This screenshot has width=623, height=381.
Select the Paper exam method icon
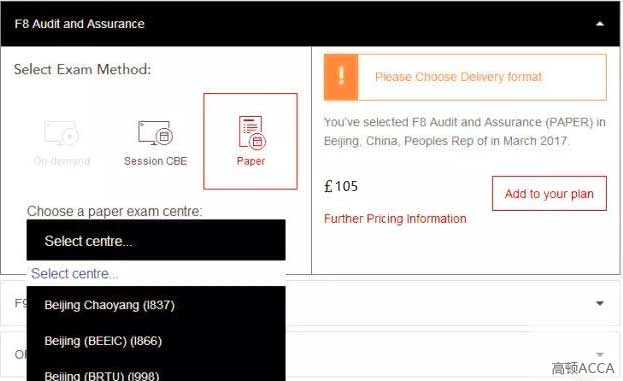252,132
